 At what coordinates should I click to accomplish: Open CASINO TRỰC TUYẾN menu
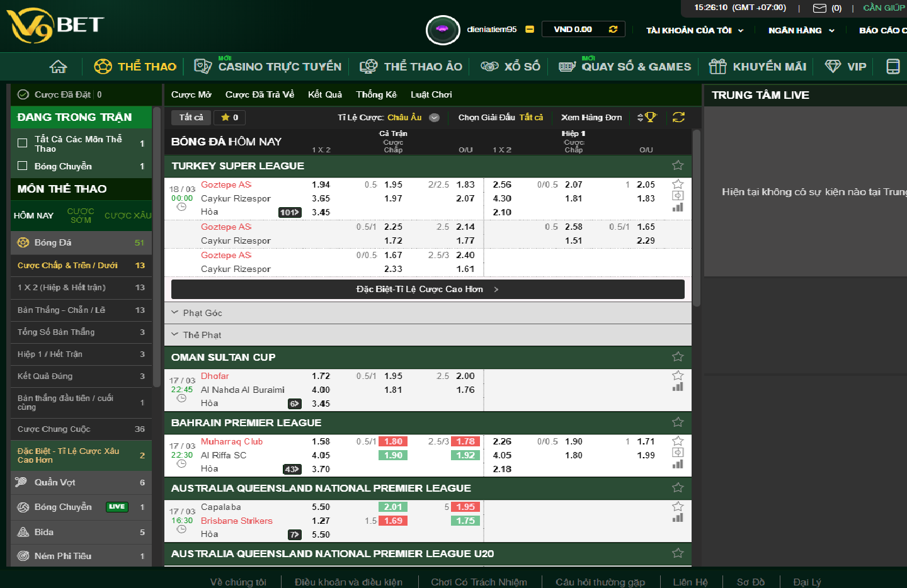[x=268, y=66]
